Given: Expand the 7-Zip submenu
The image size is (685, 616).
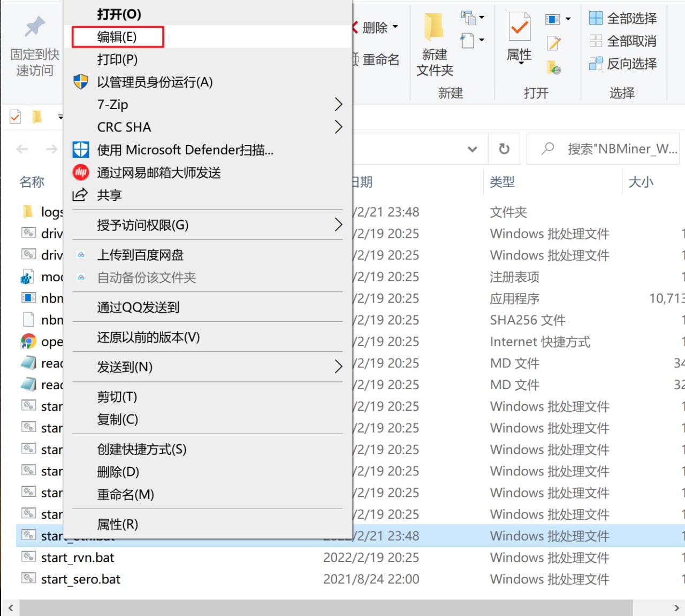Looking at the screenshot, I should coord(338,104).
